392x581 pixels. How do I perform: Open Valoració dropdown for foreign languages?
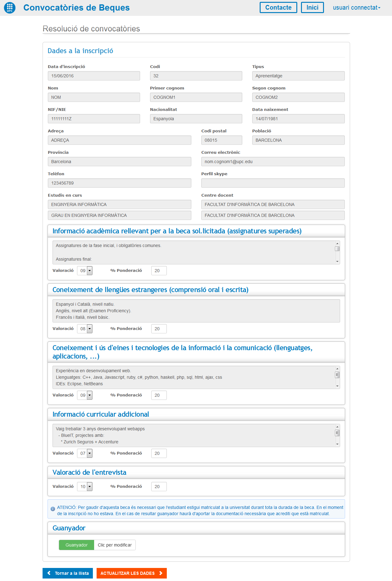(85, 329)
